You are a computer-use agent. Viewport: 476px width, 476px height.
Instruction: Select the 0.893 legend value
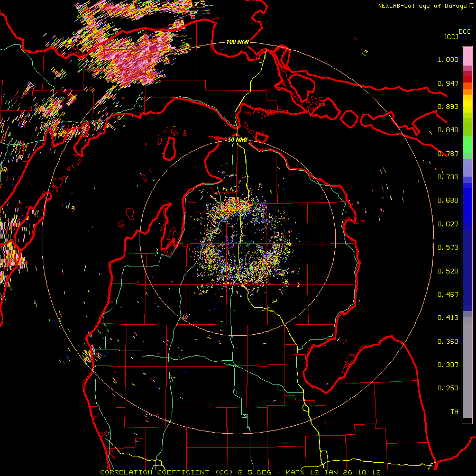pyautogui.click(x=448, y=106)
